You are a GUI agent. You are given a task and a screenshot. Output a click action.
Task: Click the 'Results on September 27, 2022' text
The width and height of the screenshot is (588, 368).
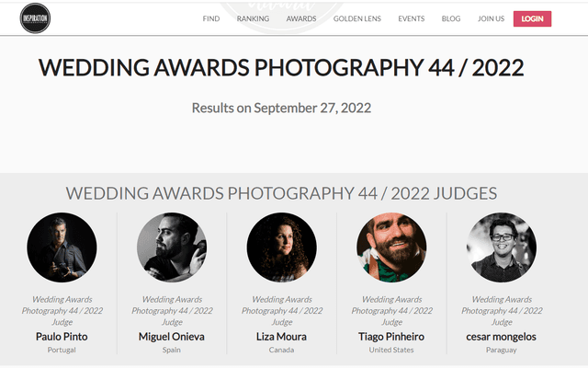pyautogui.click(x=282, y=109)
